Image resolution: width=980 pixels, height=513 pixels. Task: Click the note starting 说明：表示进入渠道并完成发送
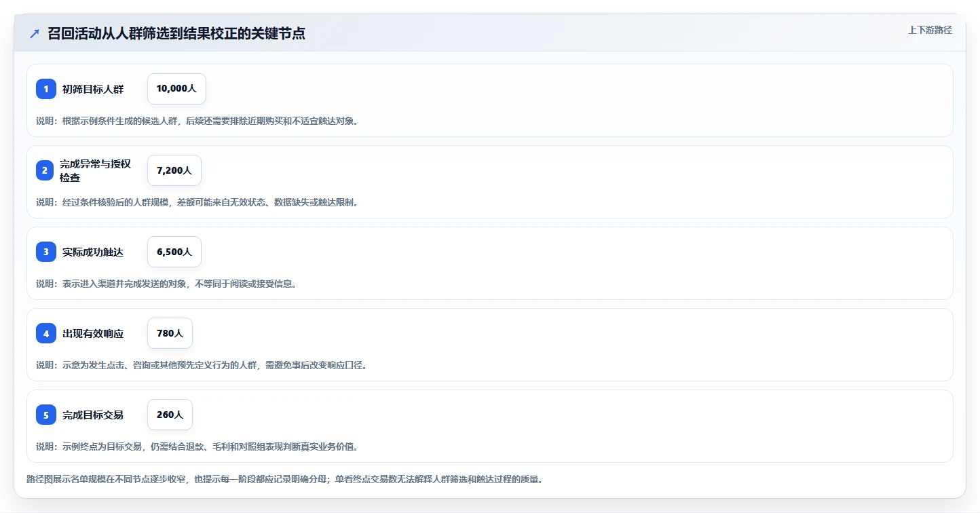(x=166, y=284)
